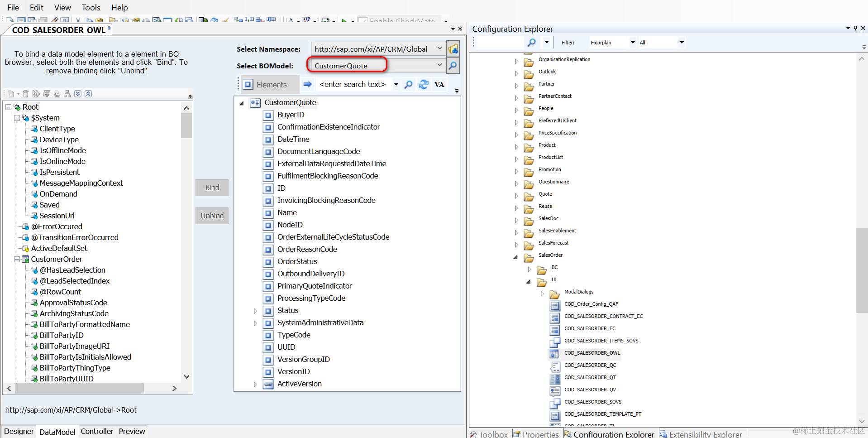Open the Properties panel tab
The width and height of the screenshot is (868, 438).
536,434
